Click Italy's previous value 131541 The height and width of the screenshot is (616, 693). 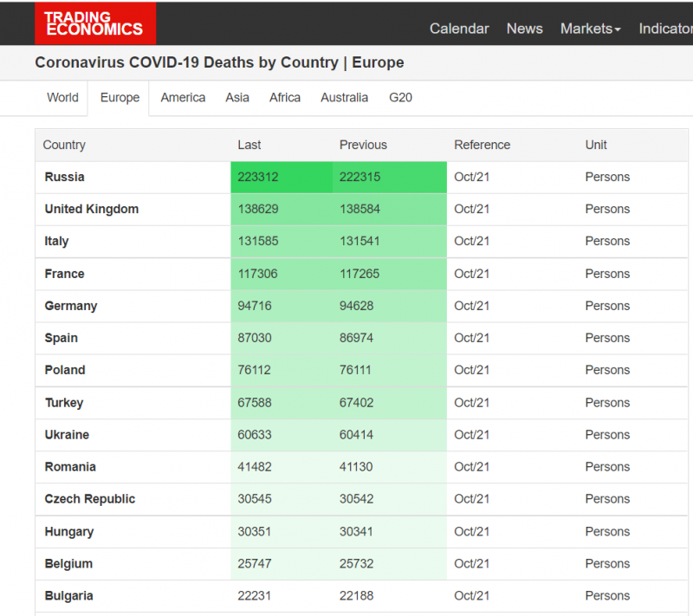pyautogui.click(x=359, y=241)
